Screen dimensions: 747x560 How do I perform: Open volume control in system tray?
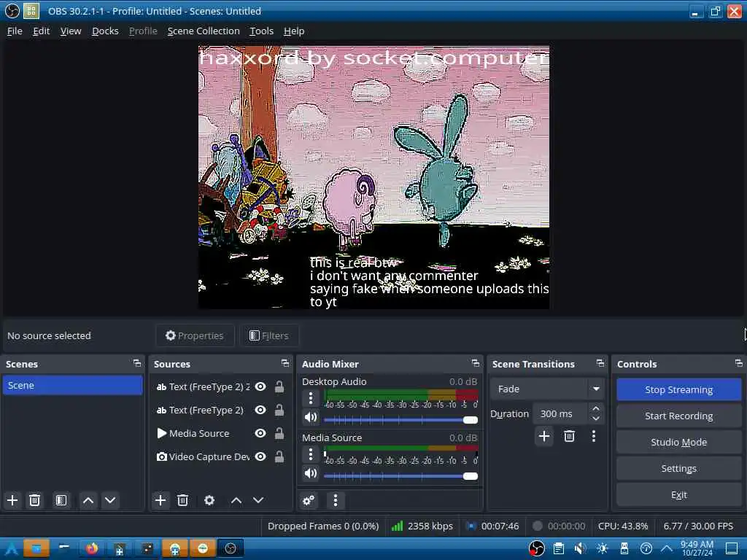[x=580, y=548]
